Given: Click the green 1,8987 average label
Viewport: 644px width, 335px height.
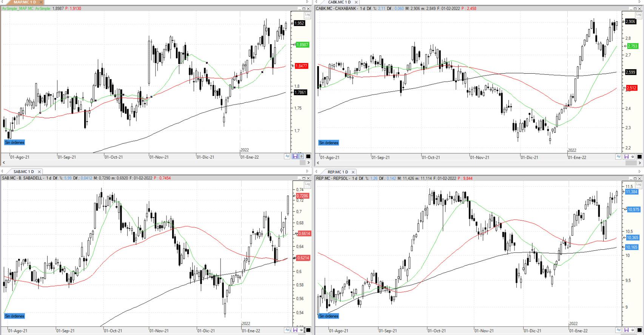Looking at the screenshot, I should (x=302, y=45).
